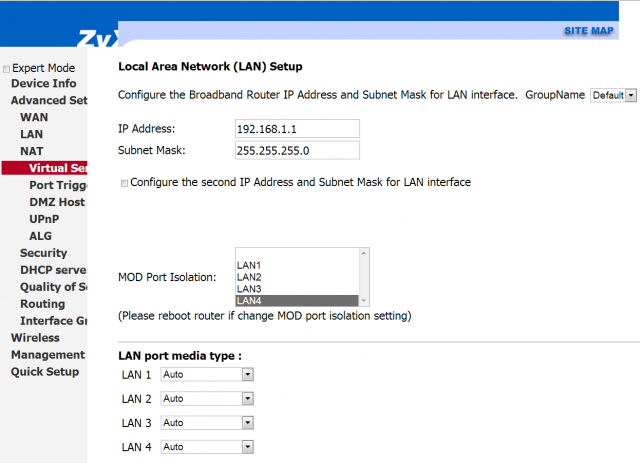The height and width of the screenshot is (463, 640).
Task: Open the Management section
Action: [x=48, y=355]
